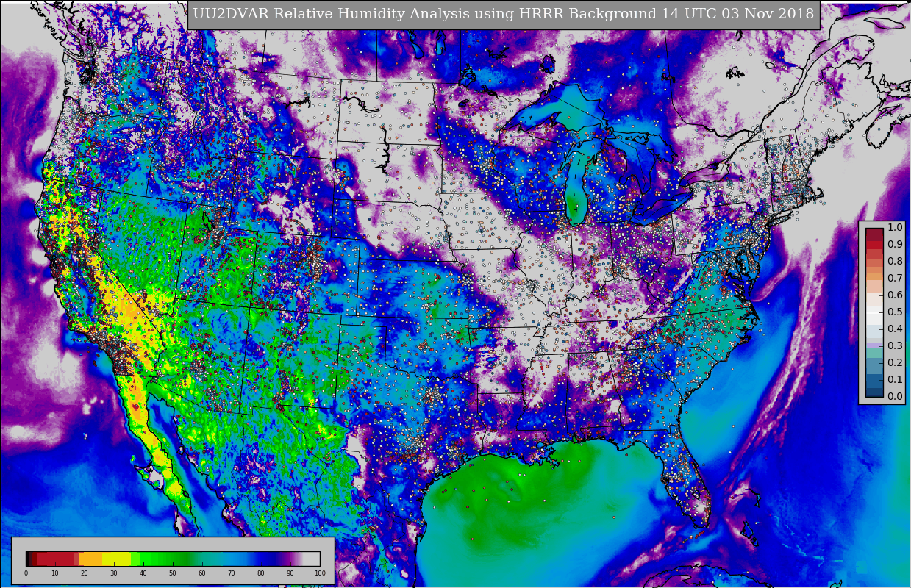The width and height of the screenshot is (911, 588).
Task: Click the 90 tick label on the humidity colorbar
Action: click(290, 573)
